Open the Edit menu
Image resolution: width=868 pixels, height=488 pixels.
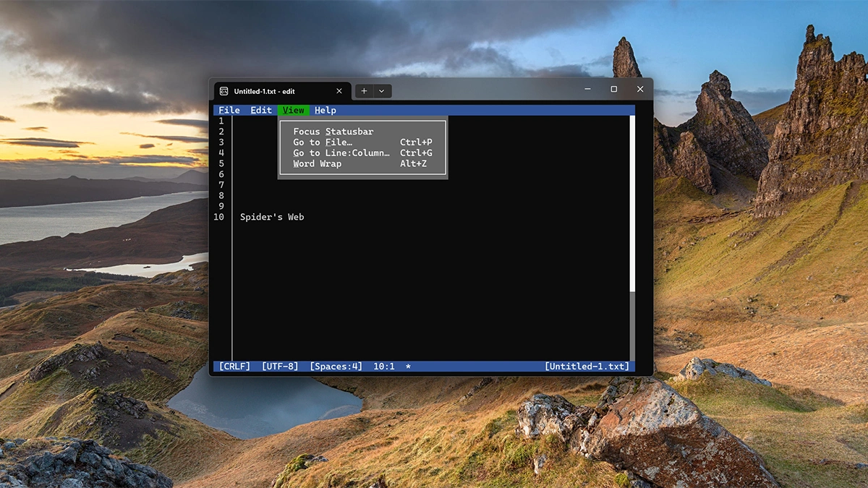pyautogui.click(x=261, y=111)
